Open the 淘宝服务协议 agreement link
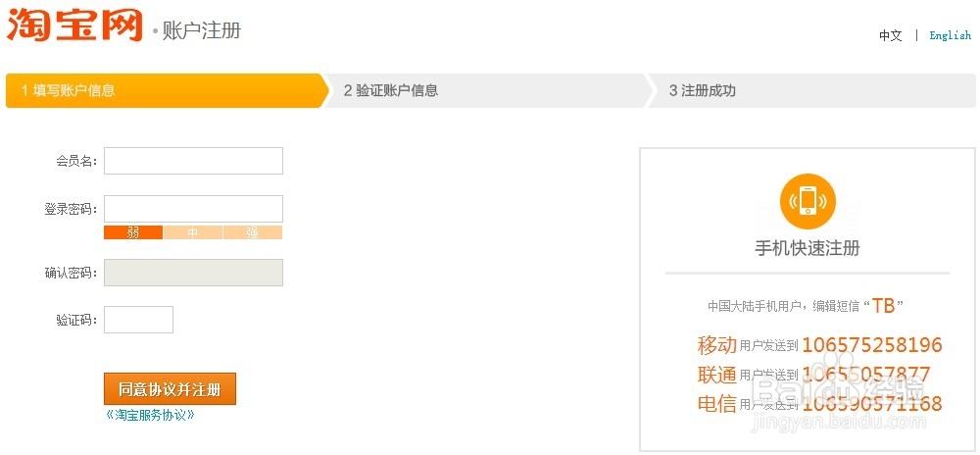The width and height of the screenshot is (980, 455). click(150, 415)
